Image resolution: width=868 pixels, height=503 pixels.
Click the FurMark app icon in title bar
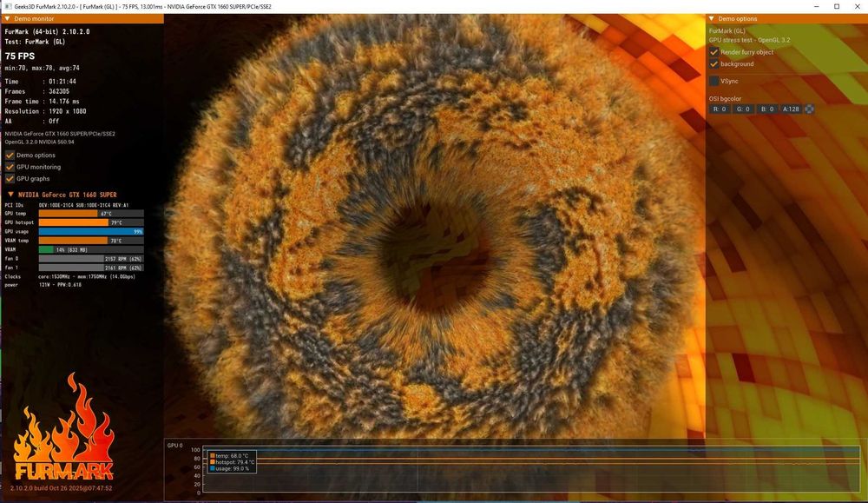[9, 7]
